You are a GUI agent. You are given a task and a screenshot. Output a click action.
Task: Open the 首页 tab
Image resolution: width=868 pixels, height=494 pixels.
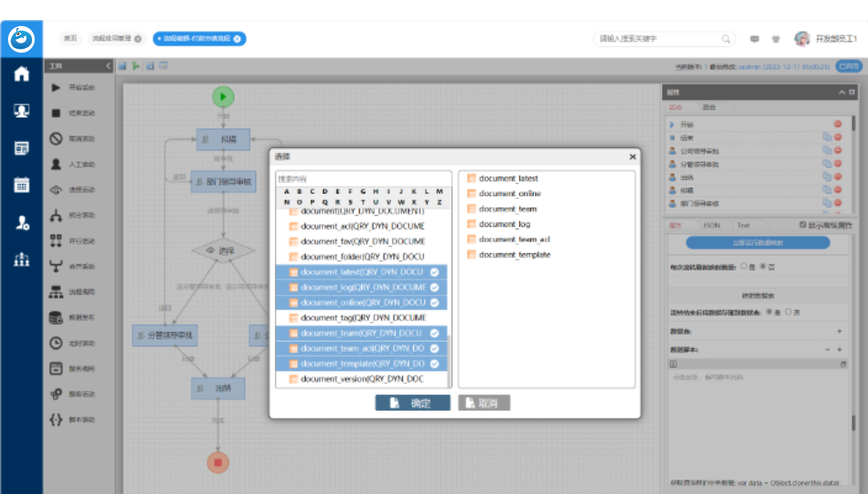70,39
